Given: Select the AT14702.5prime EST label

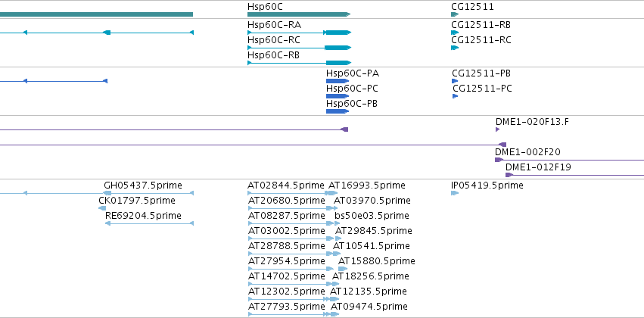Looking at the screenshot, I should click(x=287, y=276).
